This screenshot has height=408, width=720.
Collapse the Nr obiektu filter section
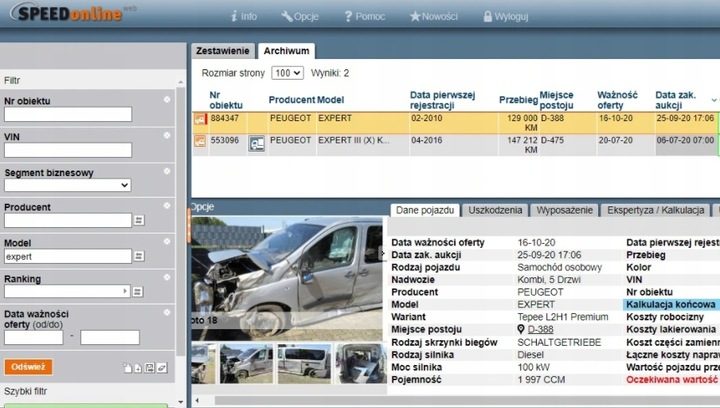(166, 101)
